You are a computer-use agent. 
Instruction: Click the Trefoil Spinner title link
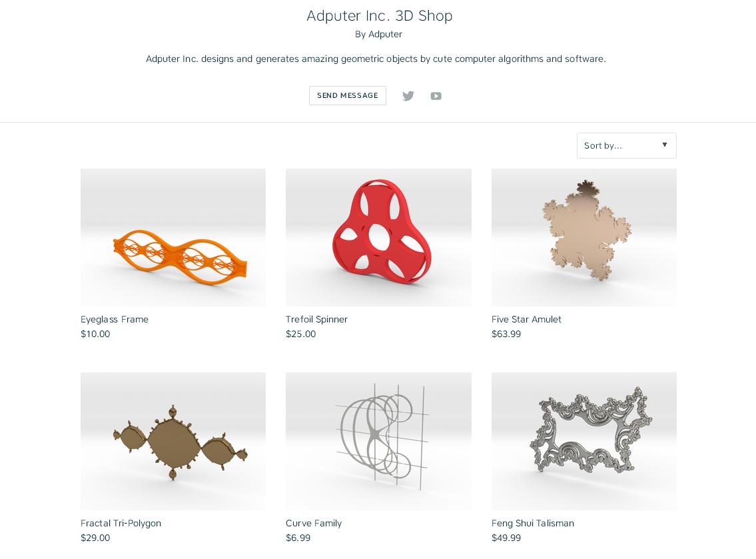tap(316, 319)
